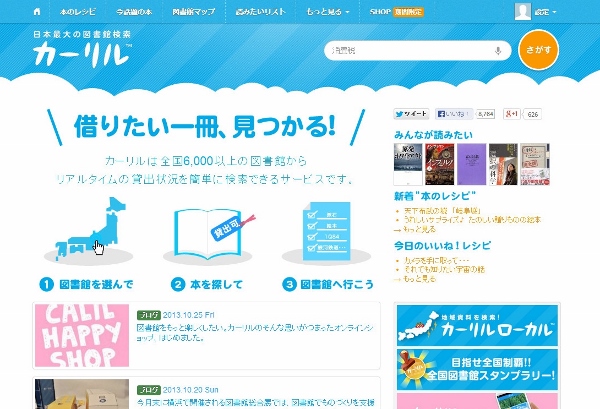Click もっと見る under 今日のいいね！レシピ

pyautogui.click(x=419, y=279)
